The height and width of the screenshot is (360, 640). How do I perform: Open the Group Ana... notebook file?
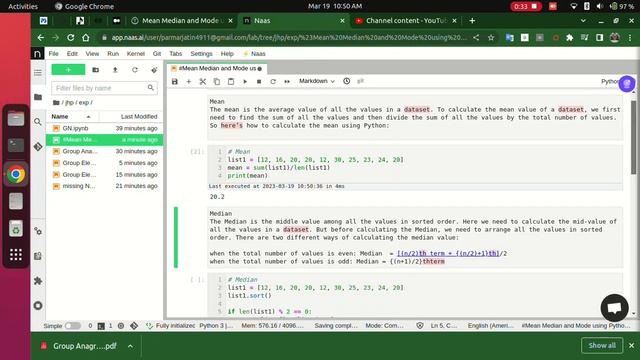click(104, 151)
